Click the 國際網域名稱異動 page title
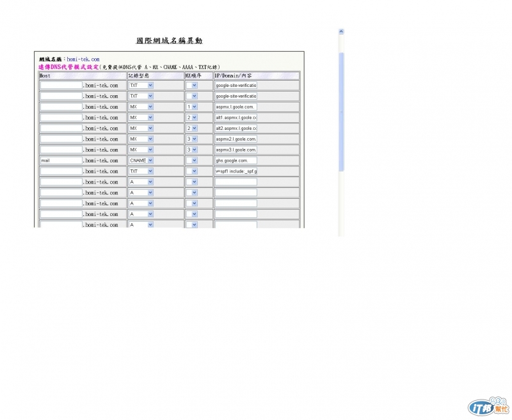Image resolution: width=512 pixels, height=420 pixels. 169,41
